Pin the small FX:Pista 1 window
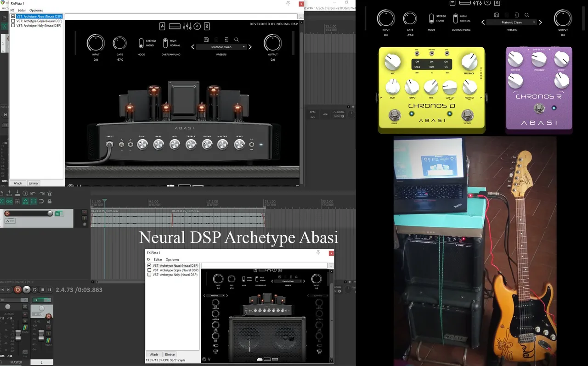This screenshot has width=588, height=366. 318,253
